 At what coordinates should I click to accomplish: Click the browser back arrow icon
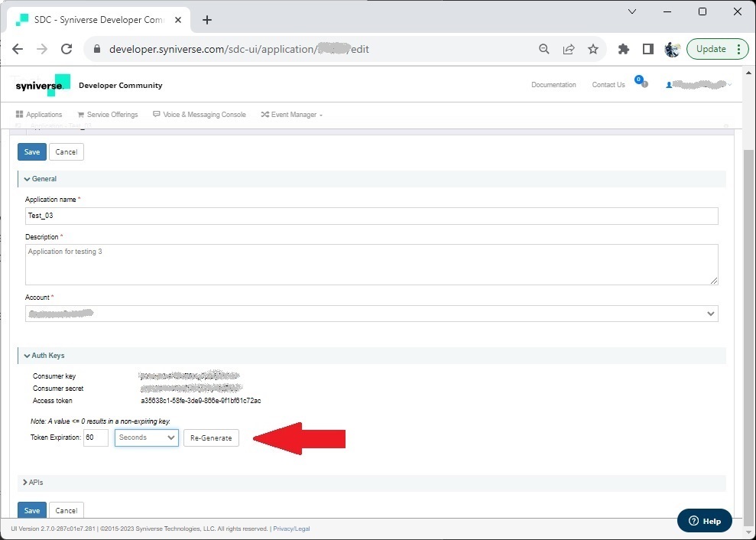click(18, 49)
